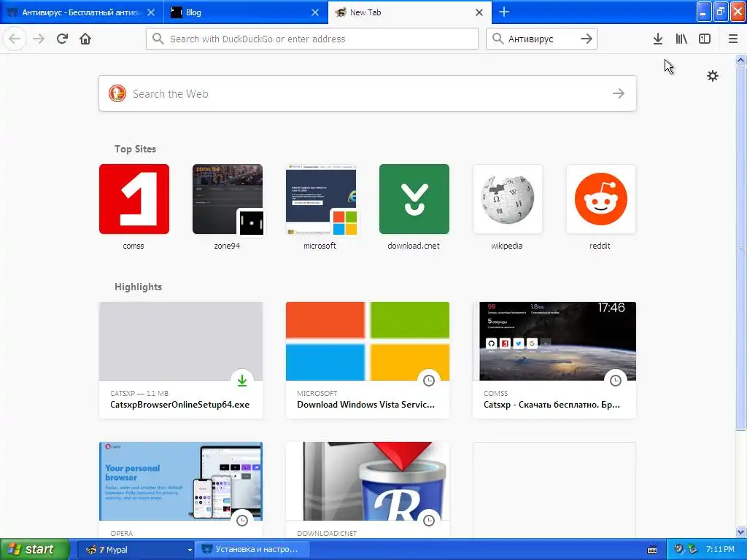Click the Highlights section heading
Image resolution: width=747 pixels, height=560 pixels.
138,287
